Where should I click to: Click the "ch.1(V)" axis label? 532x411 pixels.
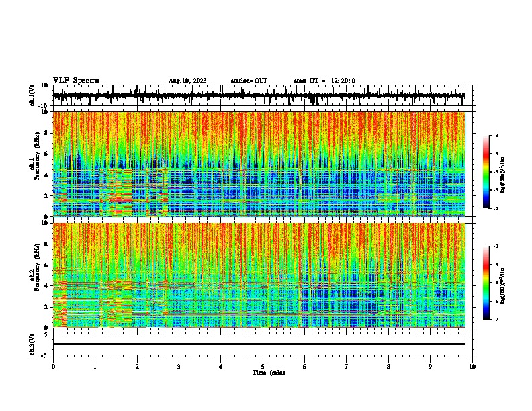pos(32,95)
